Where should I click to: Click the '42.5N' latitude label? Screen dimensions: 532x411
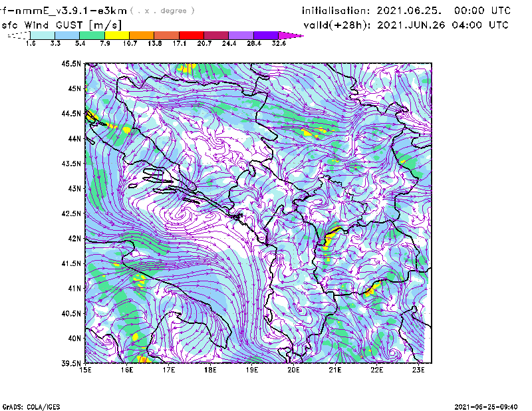coord(71,213)
